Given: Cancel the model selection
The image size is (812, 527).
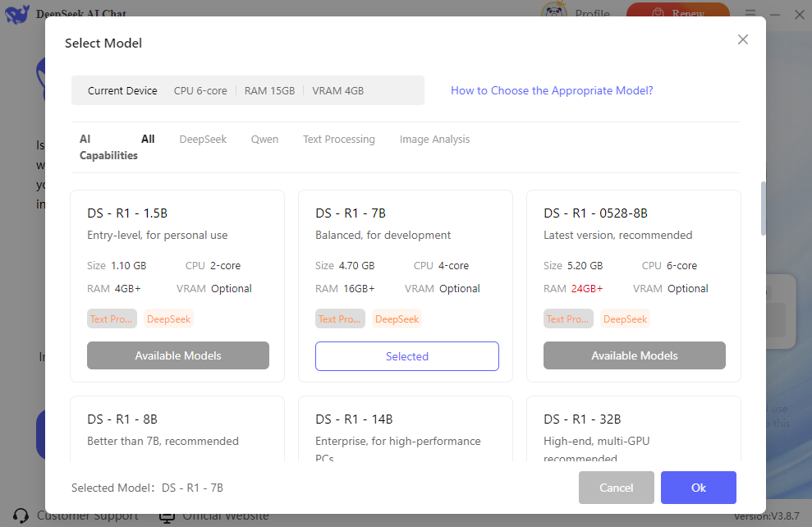Looking at the screenshot, I should pyautogui.click(x=617, y=488).
